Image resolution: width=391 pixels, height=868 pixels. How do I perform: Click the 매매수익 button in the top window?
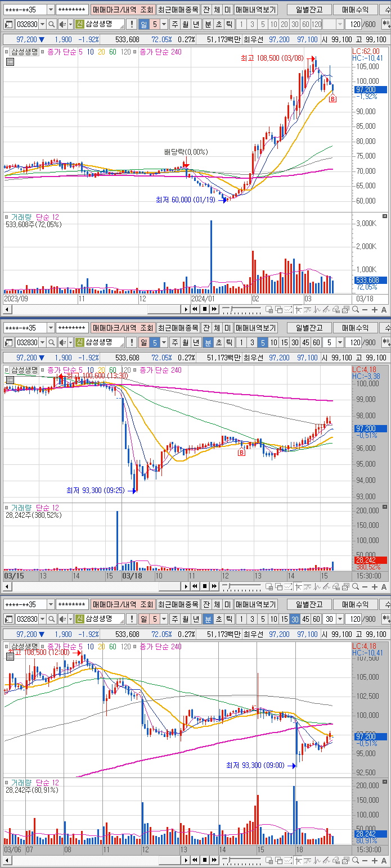(355, 10)
